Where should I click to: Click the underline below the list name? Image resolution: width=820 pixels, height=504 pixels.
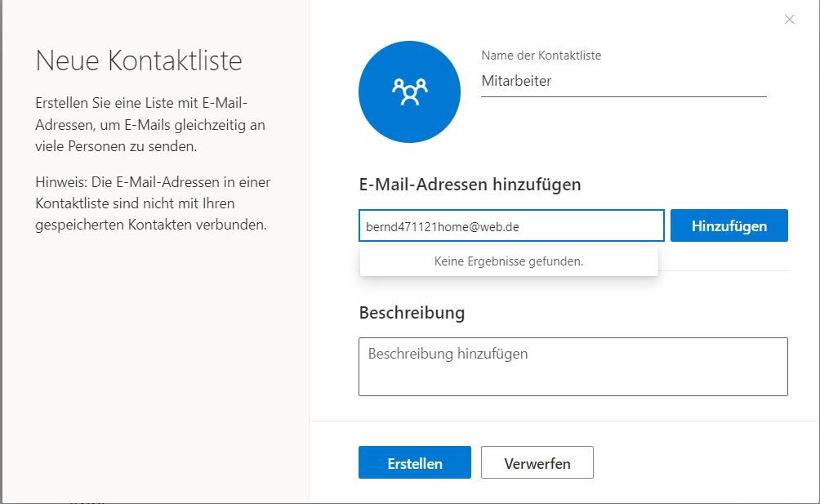[623, 96]
